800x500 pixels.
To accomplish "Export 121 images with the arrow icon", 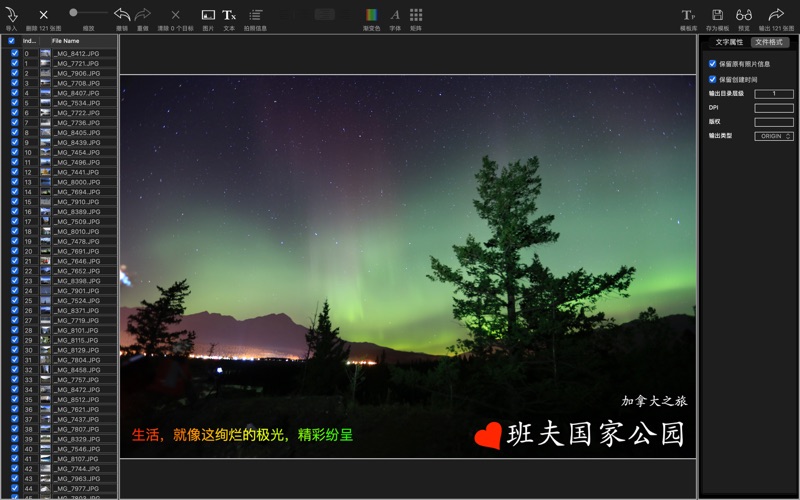I will [776, 14].
